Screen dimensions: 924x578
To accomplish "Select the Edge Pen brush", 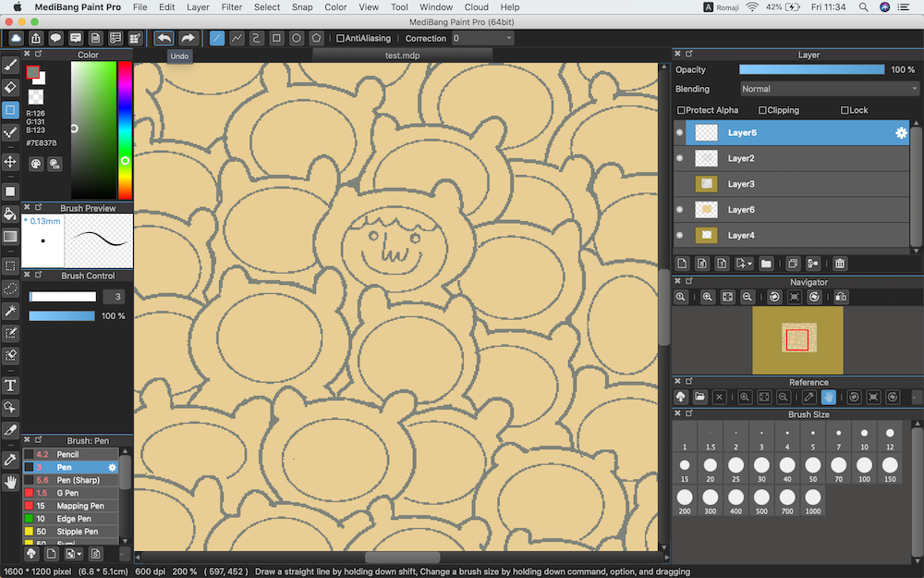I will (71, 519).
